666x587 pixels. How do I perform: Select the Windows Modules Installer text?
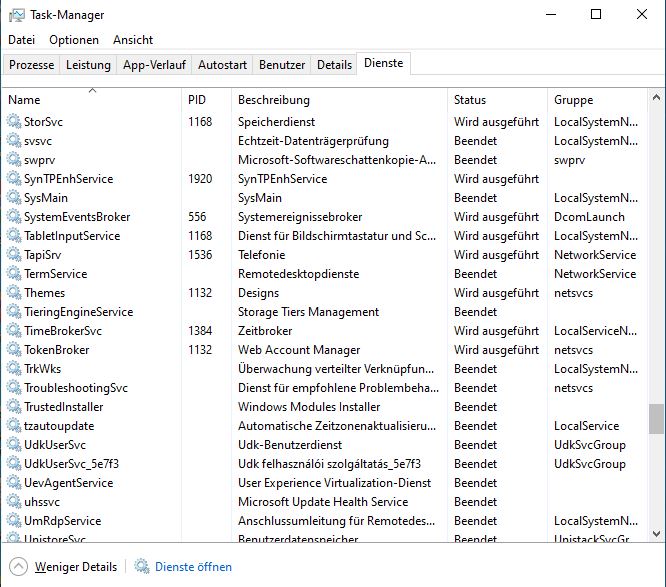309,407
